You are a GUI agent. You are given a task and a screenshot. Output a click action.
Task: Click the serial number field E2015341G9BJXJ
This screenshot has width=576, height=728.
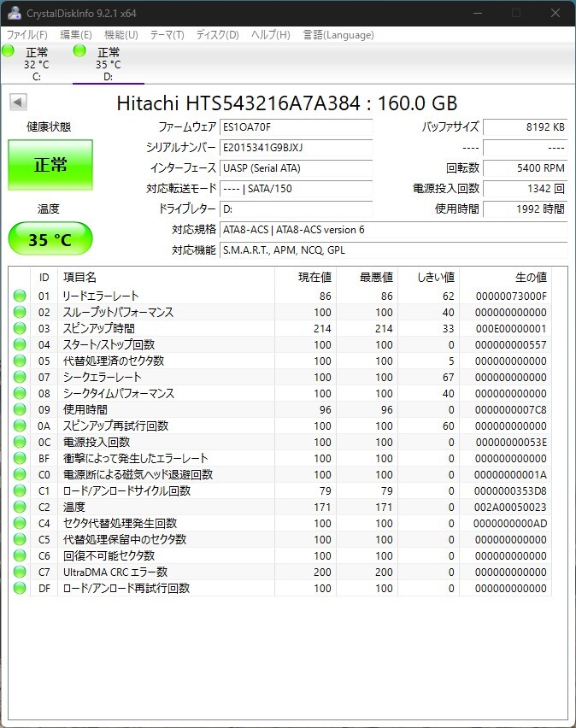296,148
